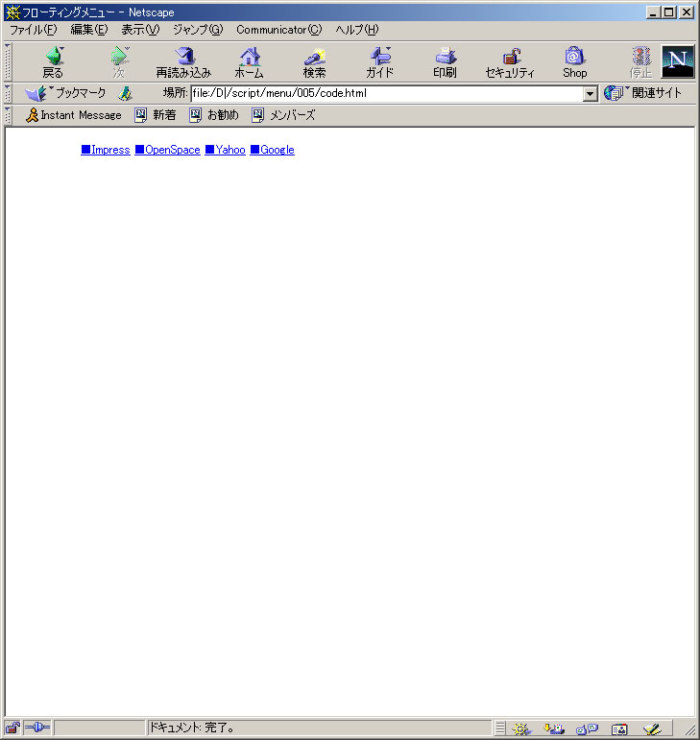This screenshot has width=700, height=740.
Task: Open the Guide (ガイド) toolbar icon
Action: tap(379, 61)
